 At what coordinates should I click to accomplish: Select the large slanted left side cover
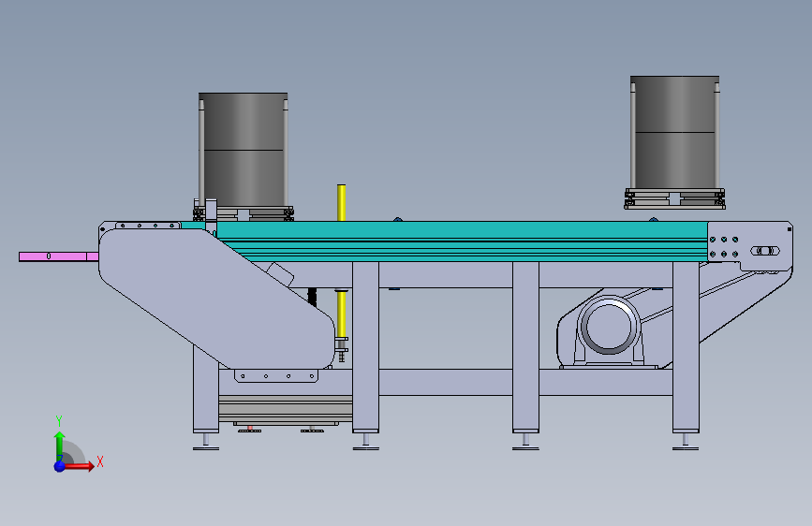coord(216,298)
